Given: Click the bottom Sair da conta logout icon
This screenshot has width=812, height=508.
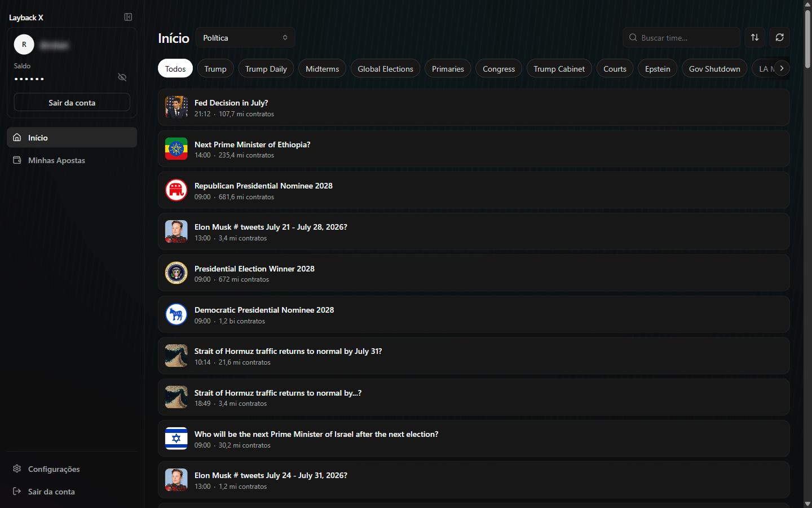Looking at the screenshot, I should 17,491.
